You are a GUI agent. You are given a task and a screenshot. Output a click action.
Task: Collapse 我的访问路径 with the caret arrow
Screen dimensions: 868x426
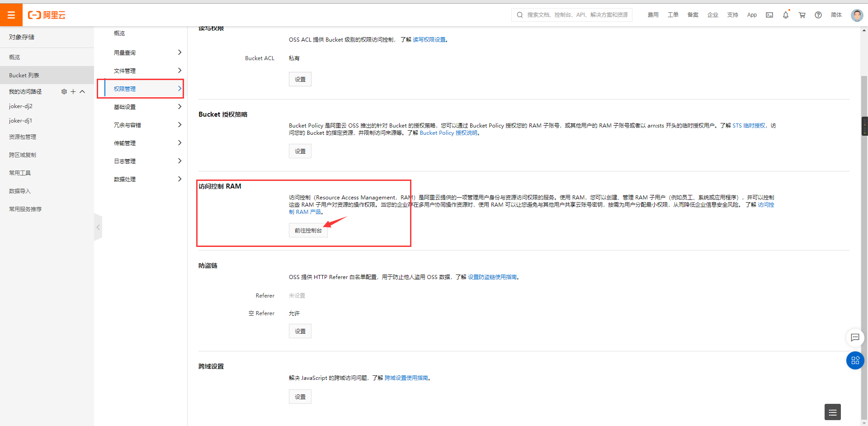pyautogui.click(x=82, y=91)
